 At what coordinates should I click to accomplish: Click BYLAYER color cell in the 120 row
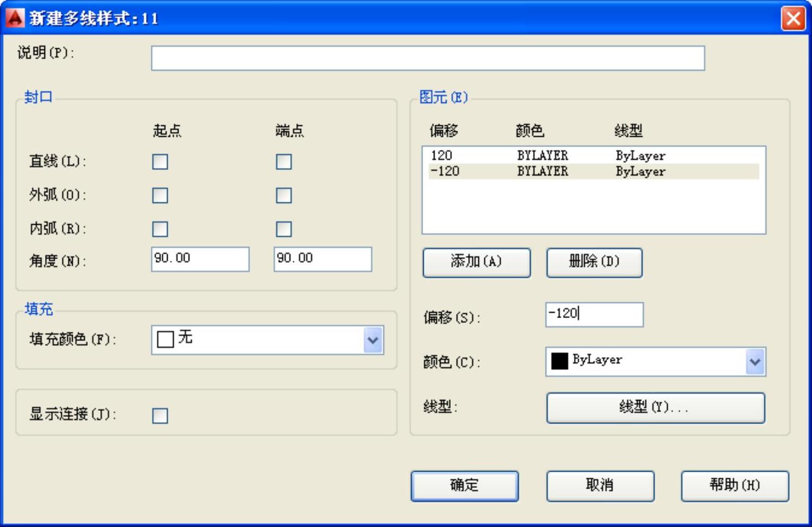click(x=542, y=156)
